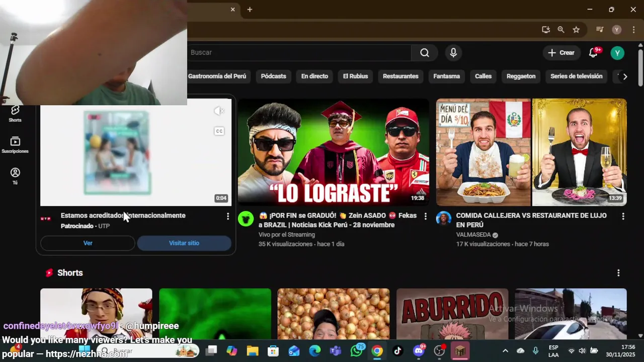
Task: Bookmark this page with the star
Action: [x=576, y=30]
